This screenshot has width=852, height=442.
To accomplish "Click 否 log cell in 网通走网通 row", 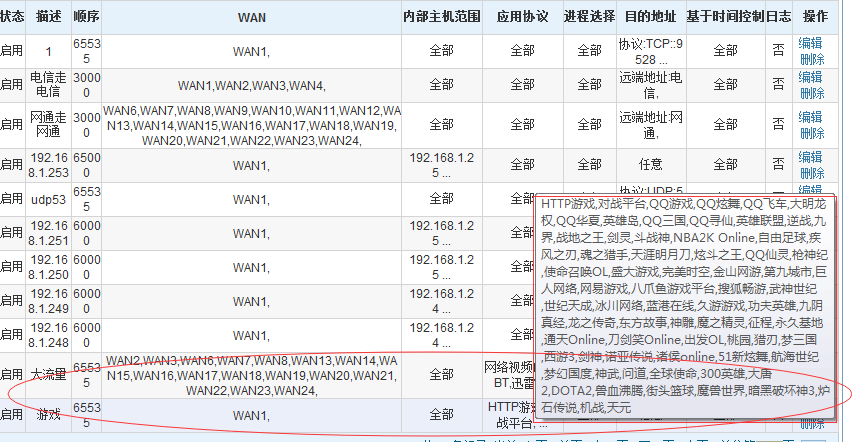I will (x=779, y=124).
